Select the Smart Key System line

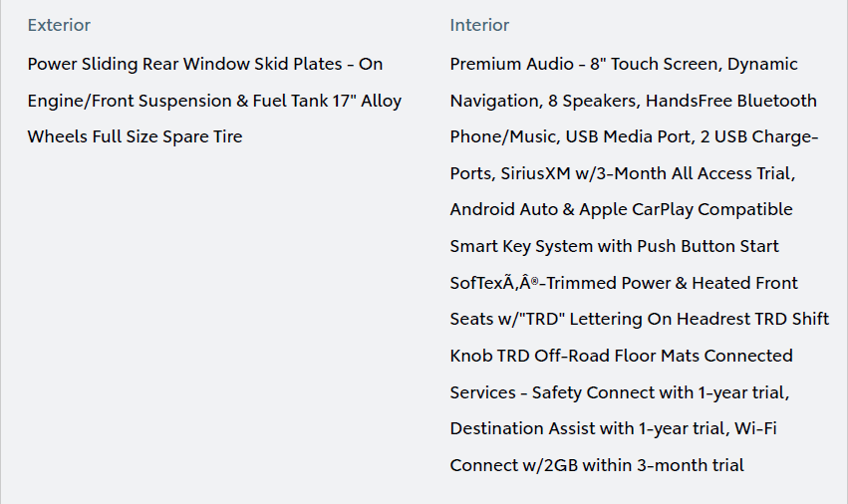point(614,246)
